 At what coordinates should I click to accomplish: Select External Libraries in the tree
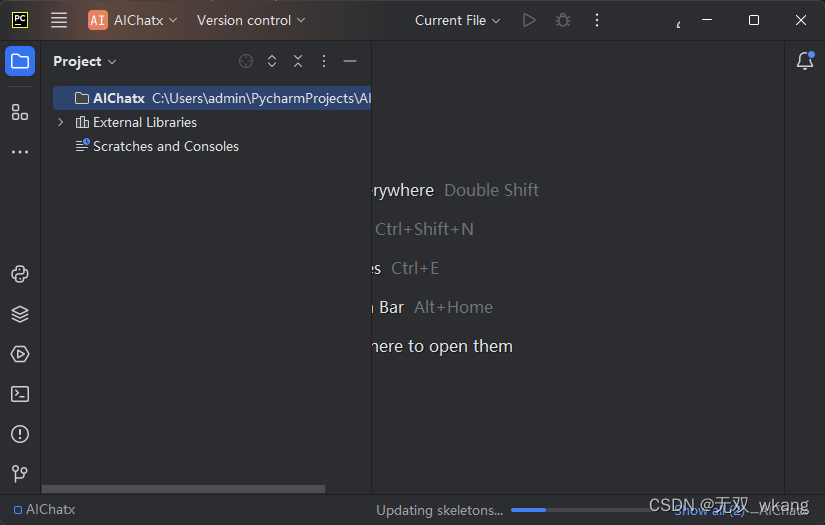tap(145, 123)
